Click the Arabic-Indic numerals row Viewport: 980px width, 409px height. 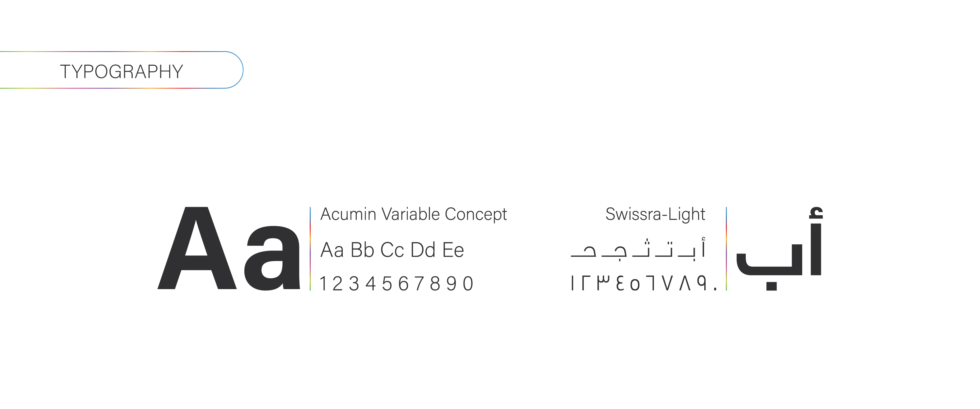coord(644,284)
